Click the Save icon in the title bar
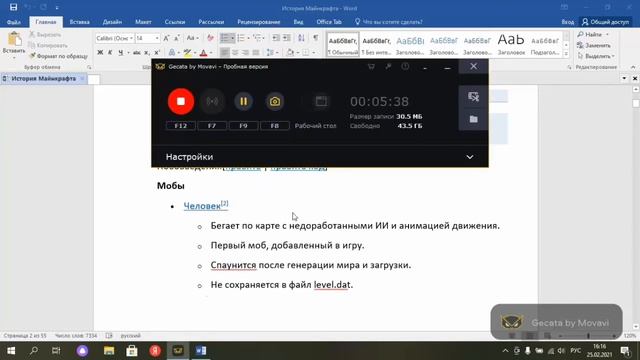Image resolution: width=640 pixels, height=360 pixels. (13, 7)
